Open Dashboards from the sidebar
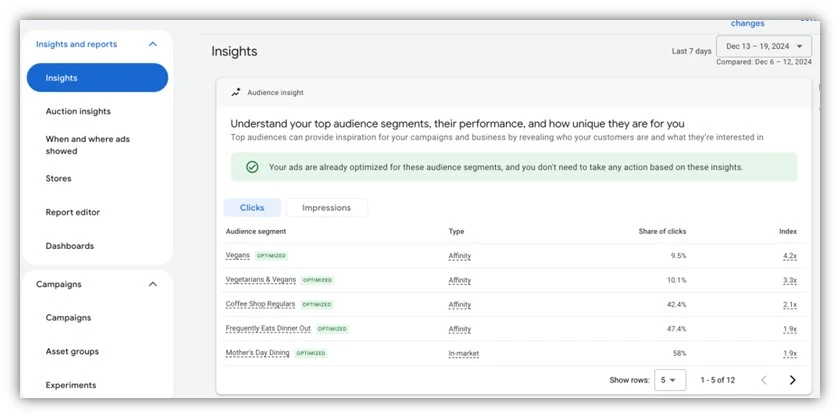The image size is (840, 418). coord(70,246)
